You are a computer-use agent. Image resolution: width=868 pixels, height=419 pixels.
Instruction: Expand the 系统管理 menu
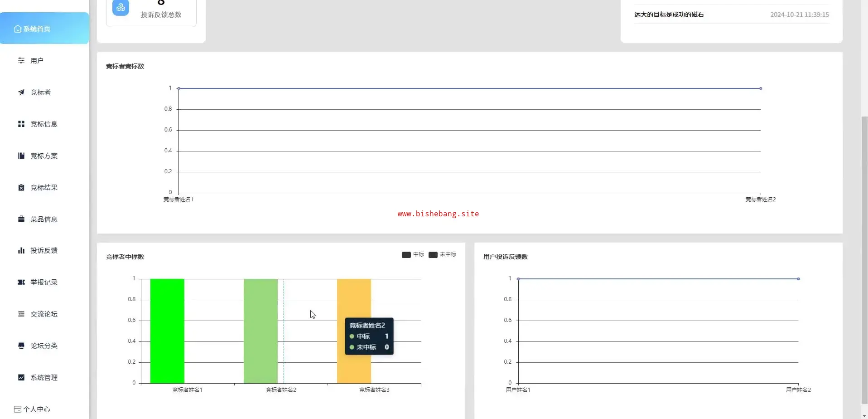click(x=43, y=378)
